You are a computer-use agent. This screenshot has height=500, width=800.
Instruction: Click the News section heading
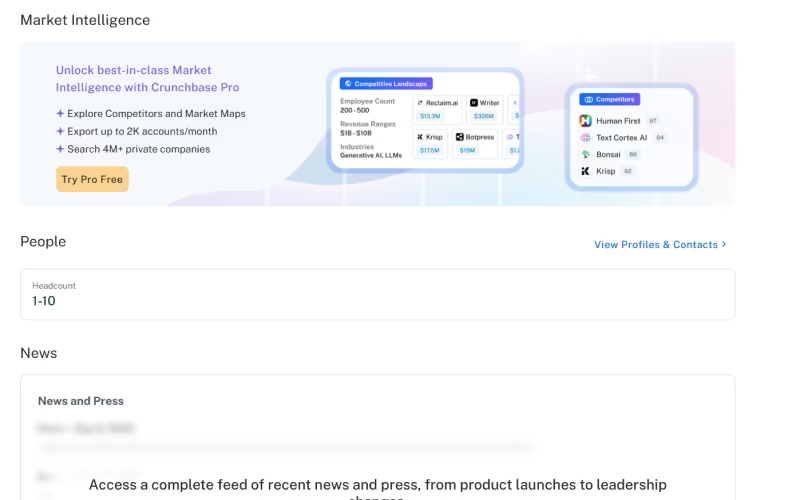[39, 353]
